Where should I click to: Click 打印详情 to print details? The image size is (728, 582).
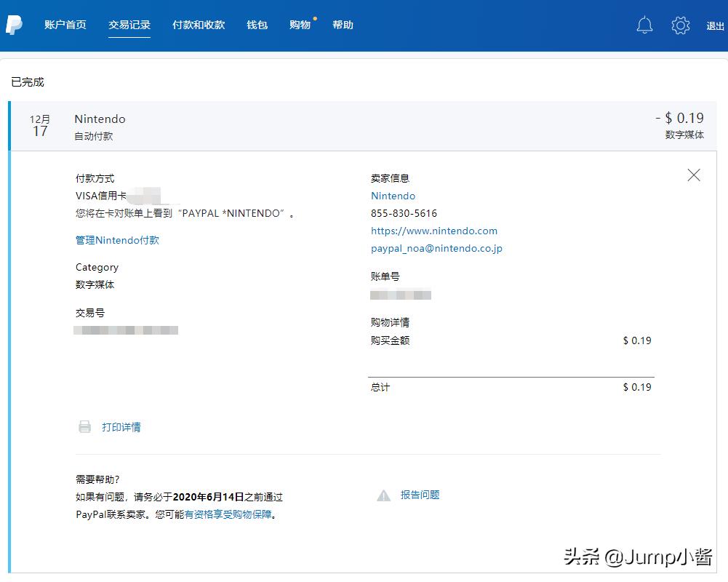[x=121, y=427]
